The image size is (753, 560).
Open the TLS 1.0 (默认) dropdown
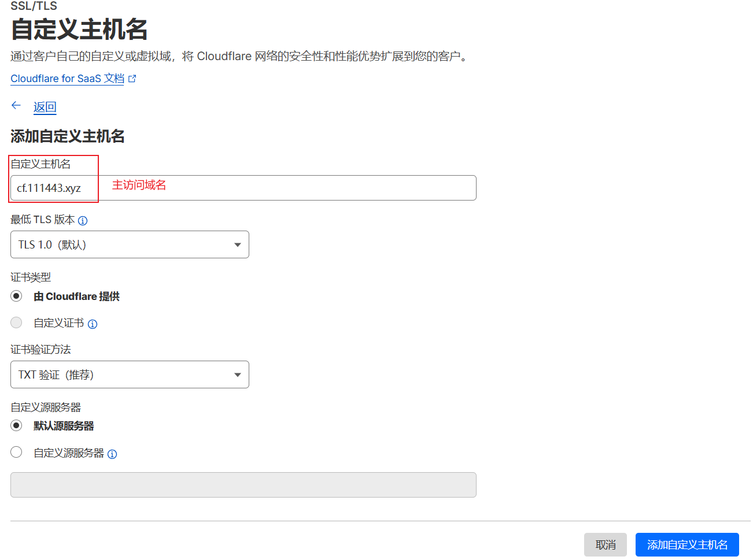click(130, 244)
